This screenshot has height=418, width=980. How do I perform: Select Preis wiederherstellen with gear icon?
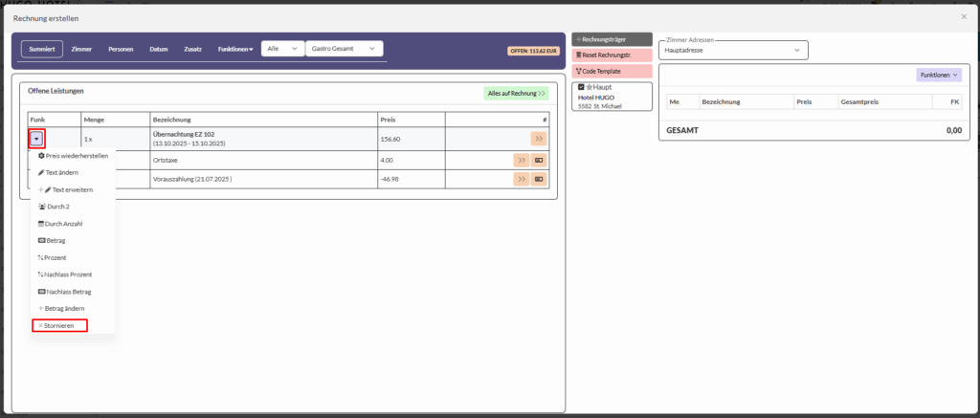tap(72, 155)
